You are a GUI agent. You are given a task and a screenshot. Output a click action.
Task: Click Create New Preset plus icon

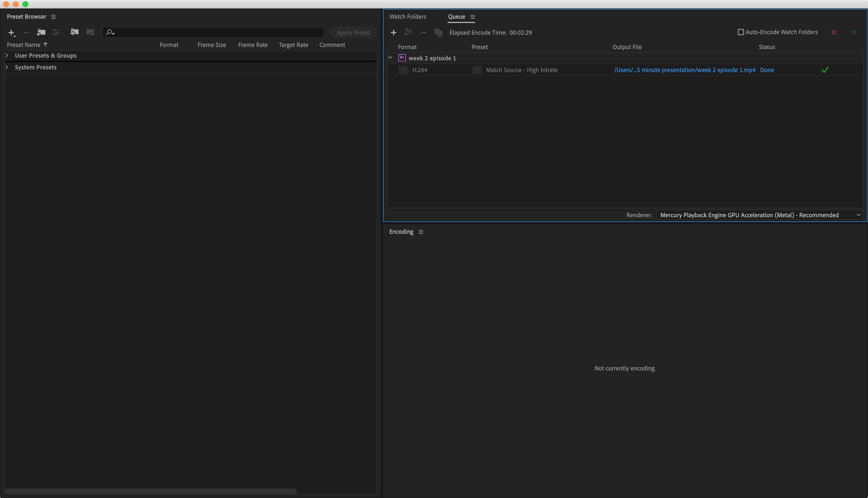(x=11, y=33)
